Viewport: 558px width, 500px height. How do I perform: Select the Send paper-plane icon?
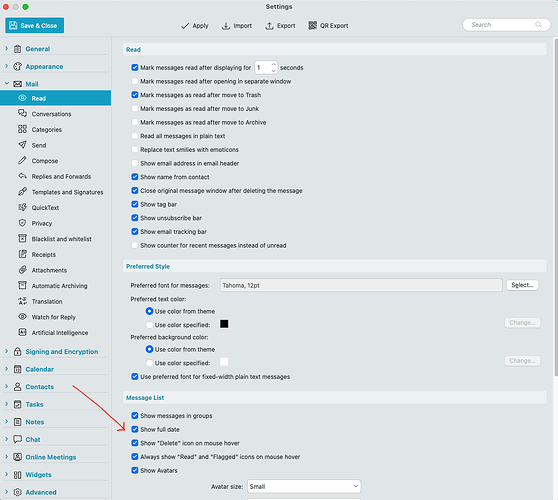click(22, 145)
